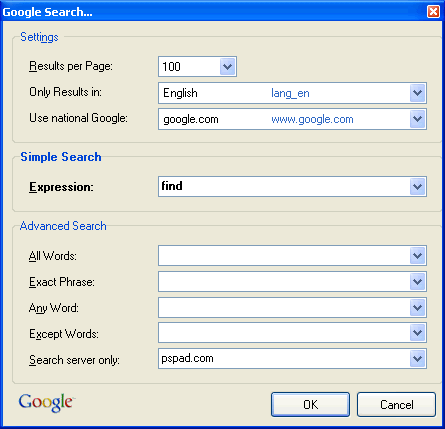Dismiss the dialog with Cancel

click(x=396, y=404)
